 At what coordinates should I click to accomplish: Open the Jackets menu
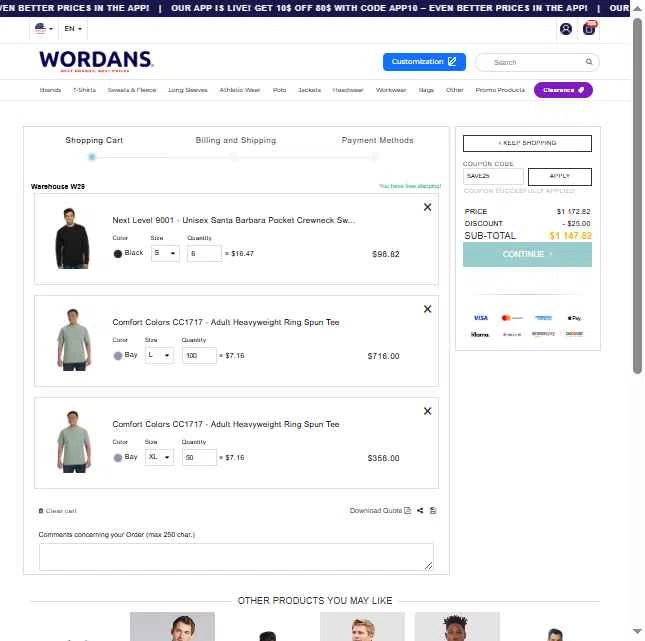pyautogui.click(x=309, y=90)
